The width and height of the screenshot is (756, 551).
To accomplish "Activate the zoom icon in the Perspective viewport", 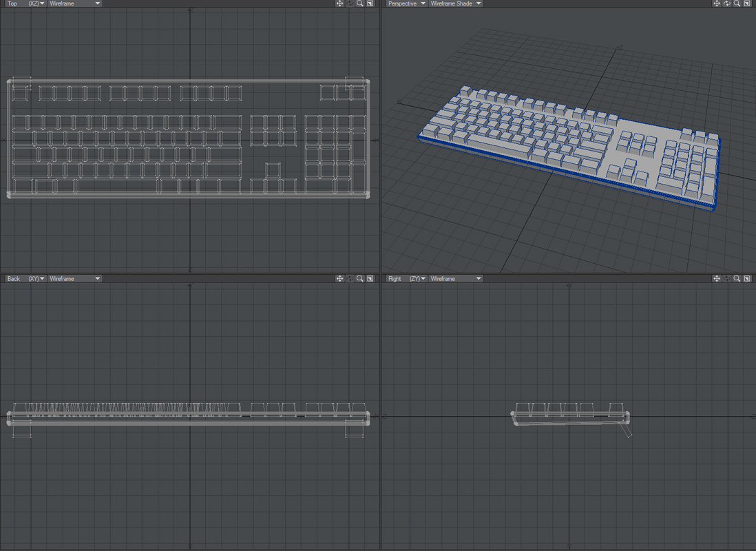I will [x=736, y=3].
